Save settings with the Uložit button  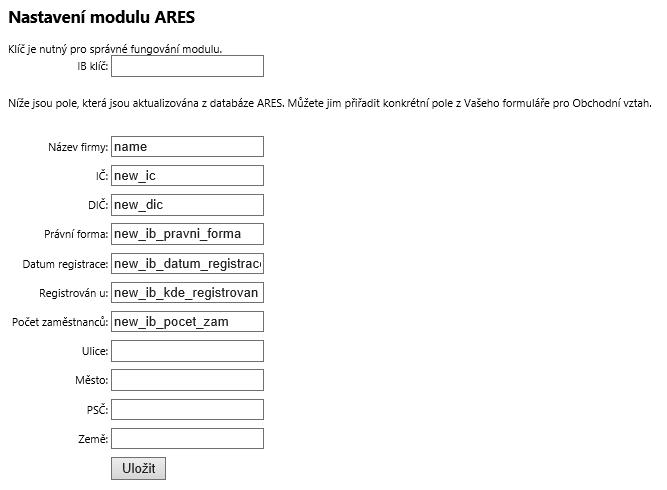139,468
